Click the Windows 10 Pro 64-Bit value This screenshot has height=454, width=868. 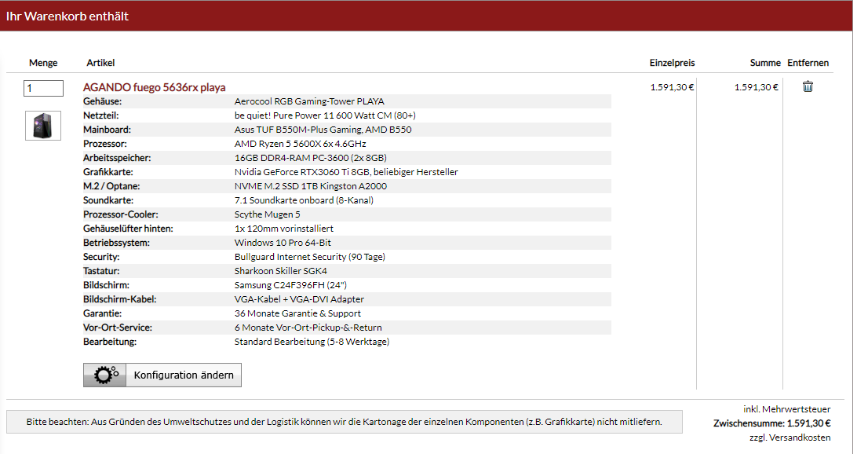(283, 243)
